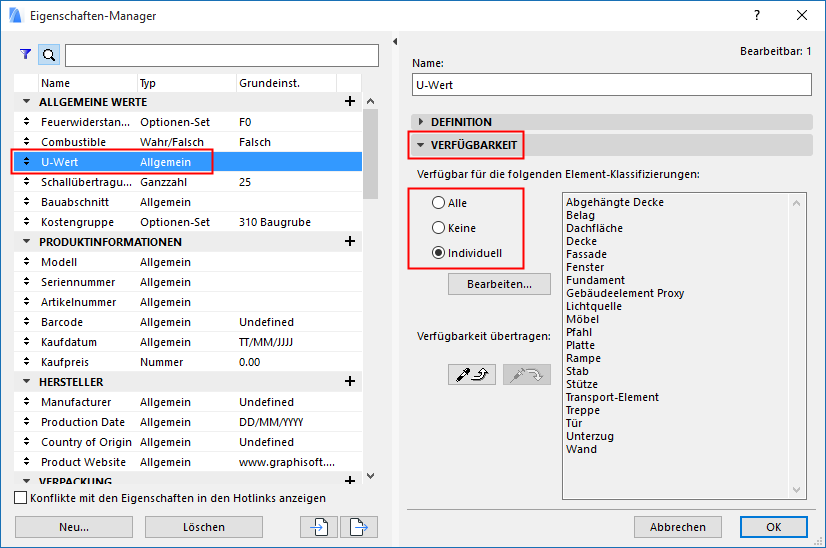Select Gebäudeelement Proxy in the list
The image size is (826, 548).
(x=625, y=293)
